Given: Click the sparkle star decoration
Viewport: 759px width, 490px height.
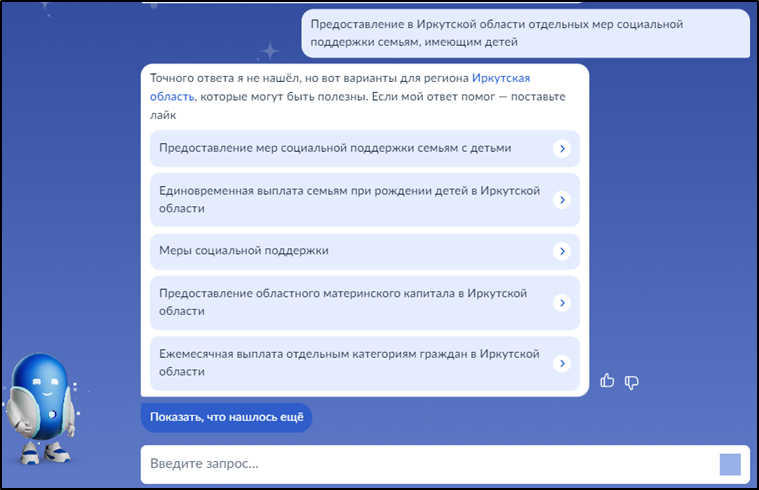Looking at the screenshot, I should (267, 50).
